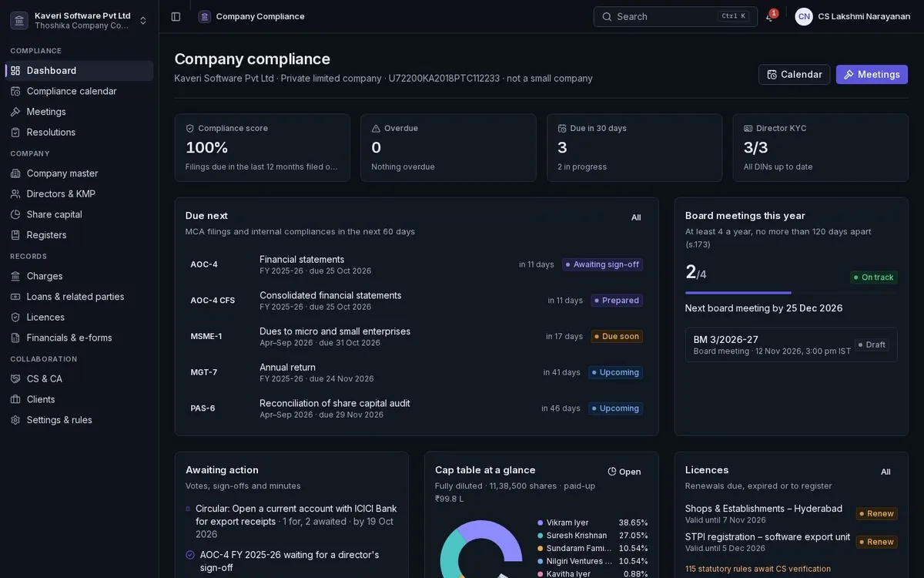The image size is (924, 578).
Task: Click the On track status badge
Action: [873, 277]
